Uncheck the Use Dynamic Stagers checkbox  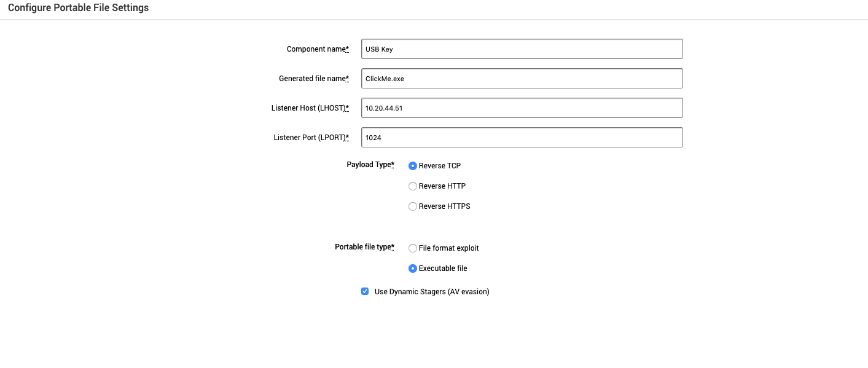[365, 291]
